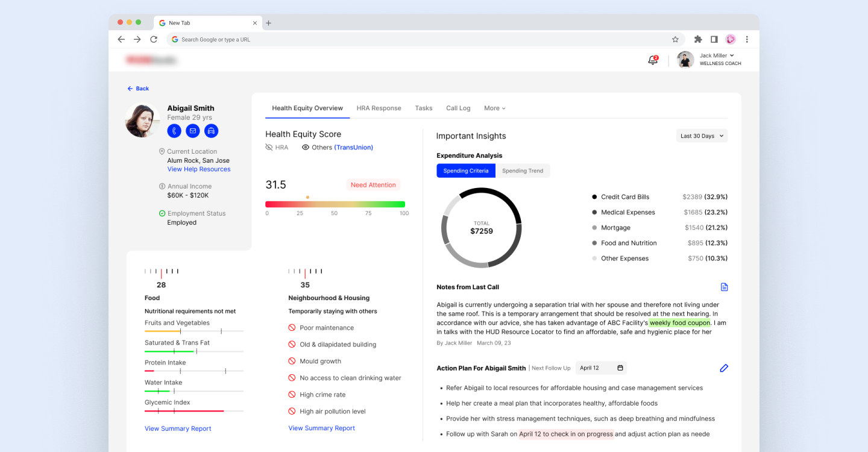This screenshot has width=868, height=452.
Task: Open the notes document icon beside Notes from Last Call
Action: coord(724,287)
